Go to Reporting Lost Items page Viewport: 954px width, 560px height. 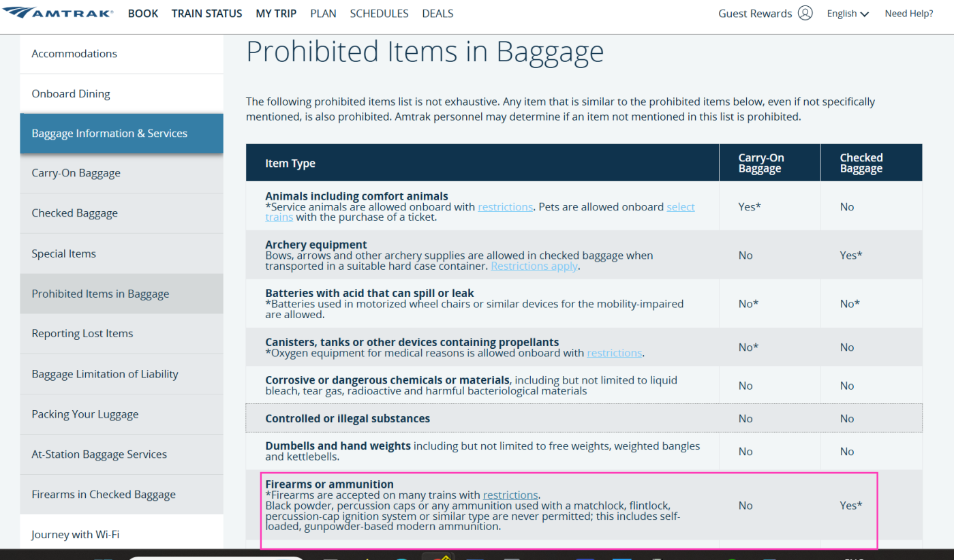pyautogui.click(x=82, y=334)
